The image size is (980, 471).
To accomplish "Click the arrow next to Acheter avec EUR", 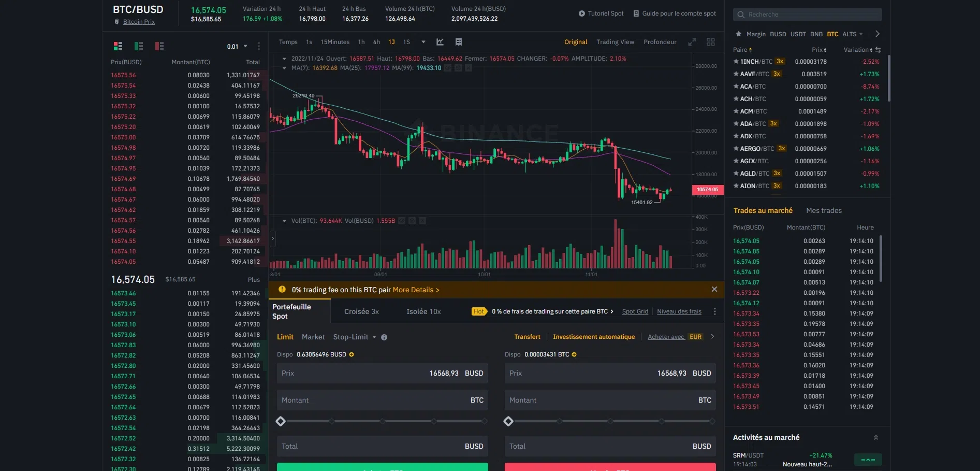I will (713, 337).
